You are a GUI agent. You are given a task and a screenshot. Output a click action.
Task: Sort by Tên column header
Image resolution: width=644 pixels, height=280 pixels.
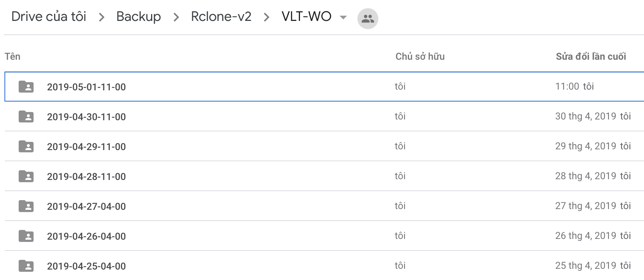12,56
